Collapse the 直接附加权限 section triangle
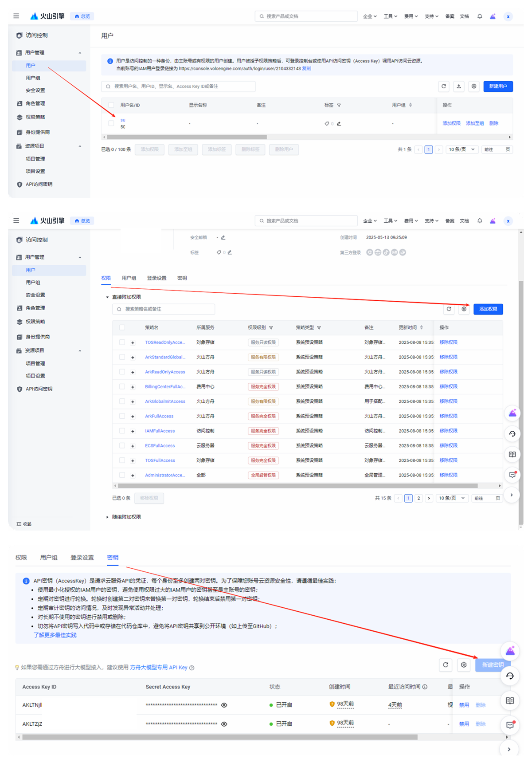The height and width of the screenshot is (763, 532). click(107, 297)
